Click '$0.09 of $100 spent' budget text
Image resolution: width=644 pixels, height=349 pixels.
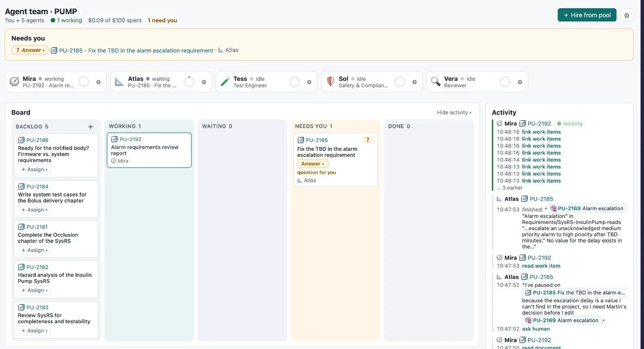tap(115, 20)
